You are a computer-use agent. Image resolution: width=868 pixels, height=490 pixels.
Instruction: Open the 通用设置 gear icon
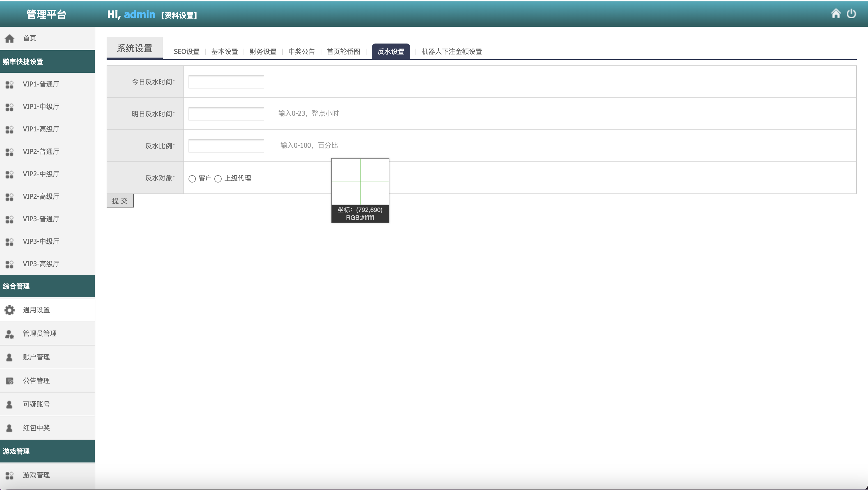[9, 310]
